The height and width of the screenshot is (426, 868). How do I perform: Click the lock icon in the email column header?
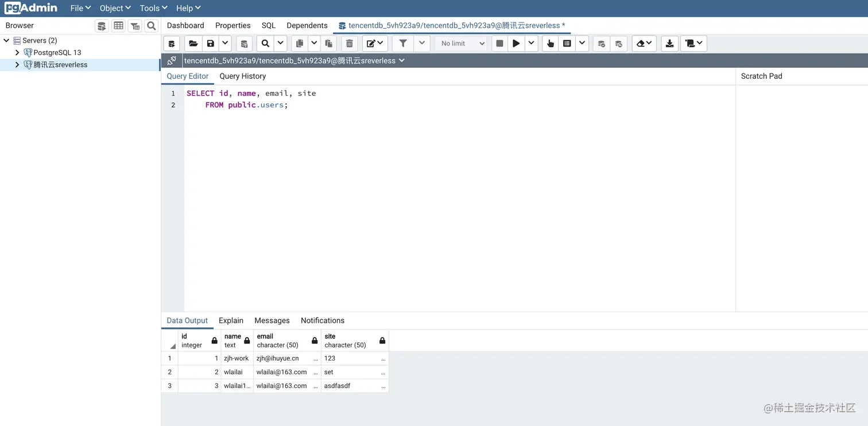315,341
